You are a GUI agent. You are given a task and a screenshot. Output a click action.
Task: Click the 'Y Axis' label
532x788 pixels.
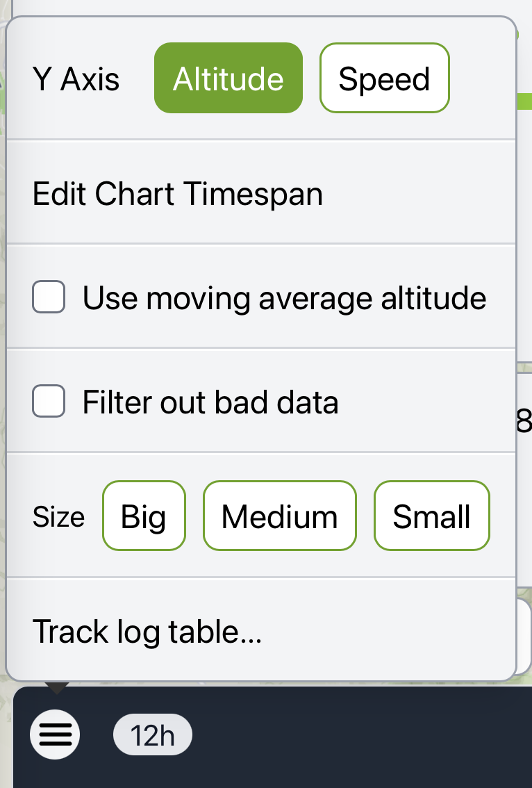(x=76, y=79)
